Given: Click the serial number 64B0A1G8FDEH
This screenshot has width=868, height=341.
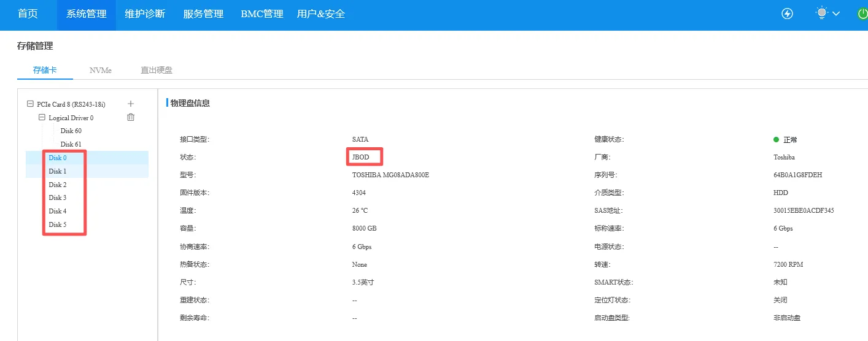Looking at the screenshot, I should (798, 175).
